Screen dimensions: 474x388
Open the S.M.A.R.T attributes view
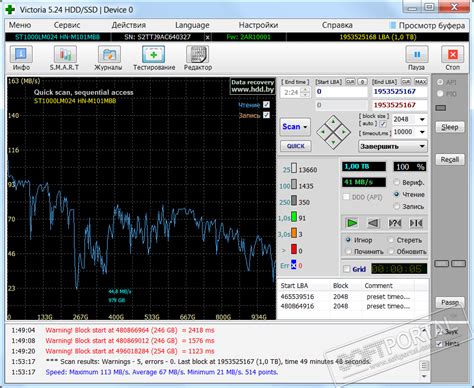(x=65, y=55)
